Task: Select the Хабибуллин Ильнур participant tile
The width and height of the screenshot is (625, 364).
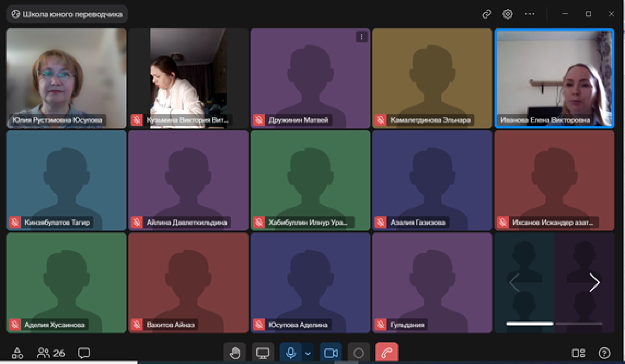Action: pyautogui.click(x=310, y=180)
